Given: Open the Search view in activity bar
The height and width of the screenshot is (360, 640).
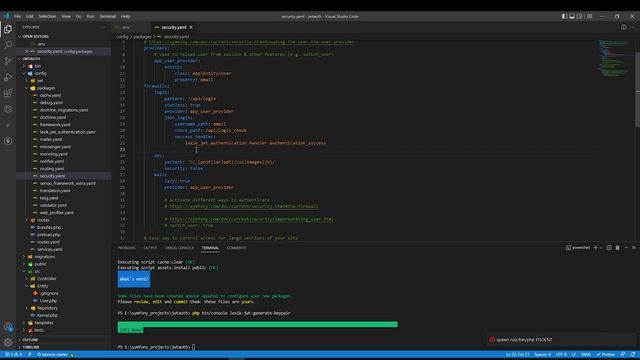Looking at the screenshot, I should pos(8,45).
